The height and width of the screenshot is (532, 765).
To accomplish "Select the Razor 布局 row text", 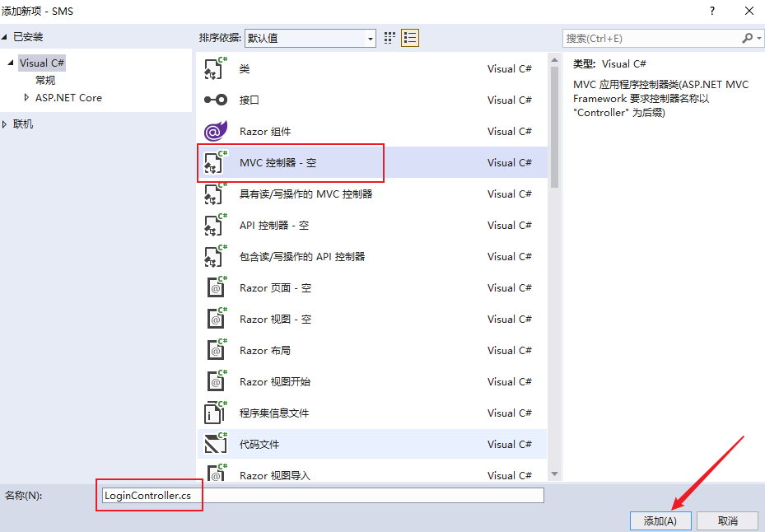I will point(265,351).
